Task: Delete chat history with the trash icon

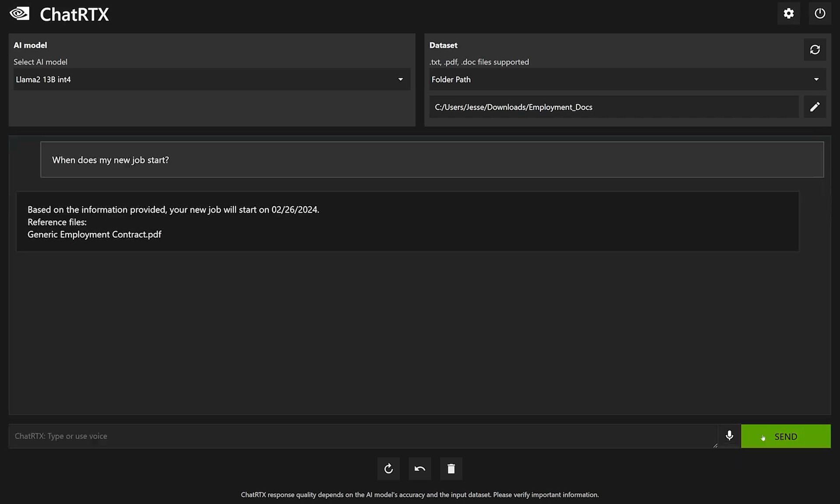Action: 451,469
